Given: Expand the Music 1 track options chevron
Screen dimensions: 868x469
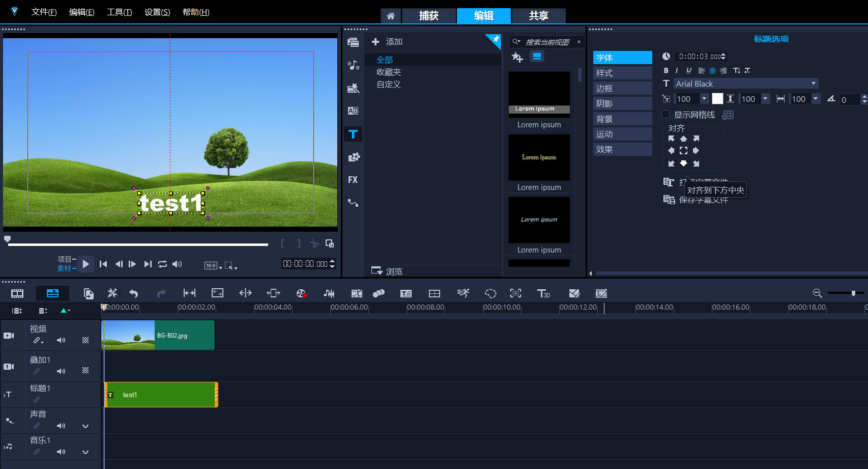Looking at the screenshot, I should [x=85, y=452].
